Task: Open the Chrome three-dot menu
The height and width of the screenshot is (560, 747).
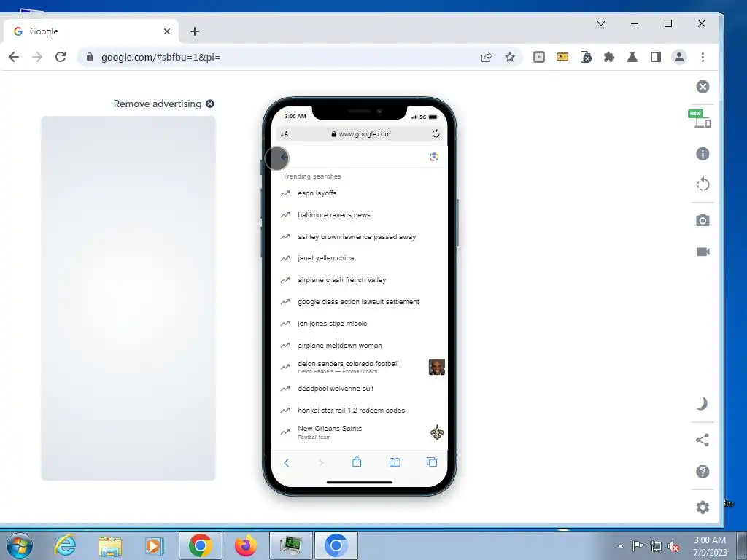Action: [x=703, y=57]
